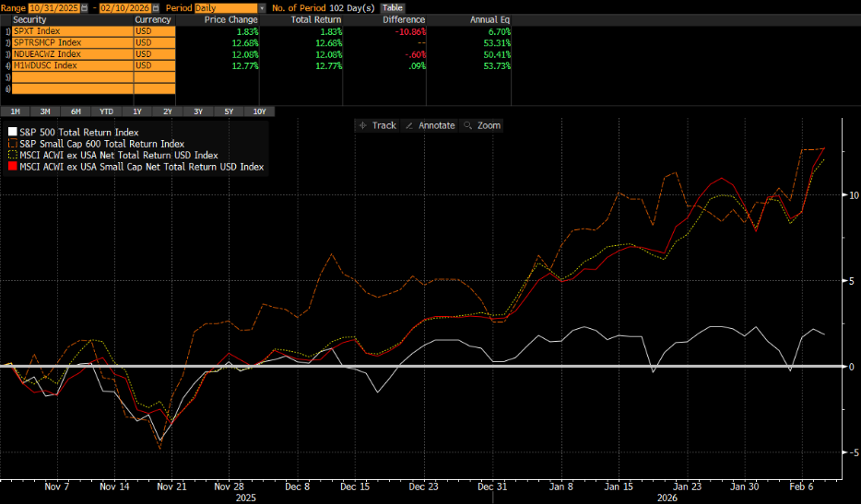
Task: Open the start date calendar picker icon
Action: point(86,7)
